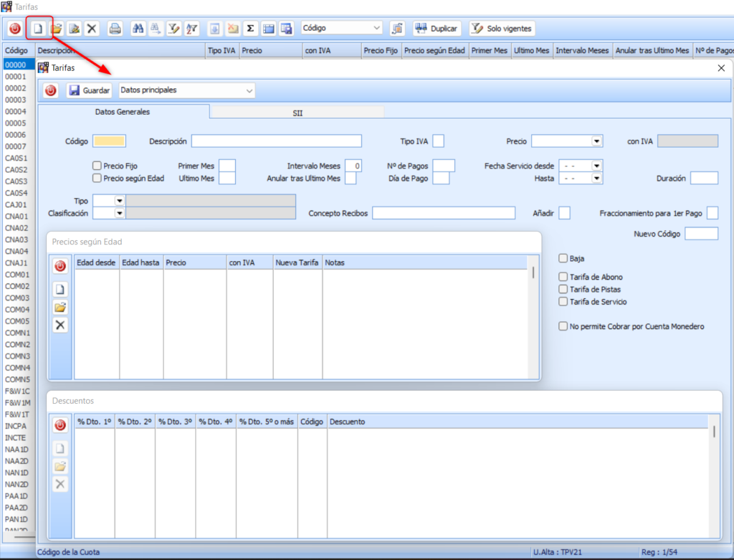This screenshot has width=734, height=560.
Task: Expand the Código sort dropdown in toolbar
Action: click(x=377, y=29)
